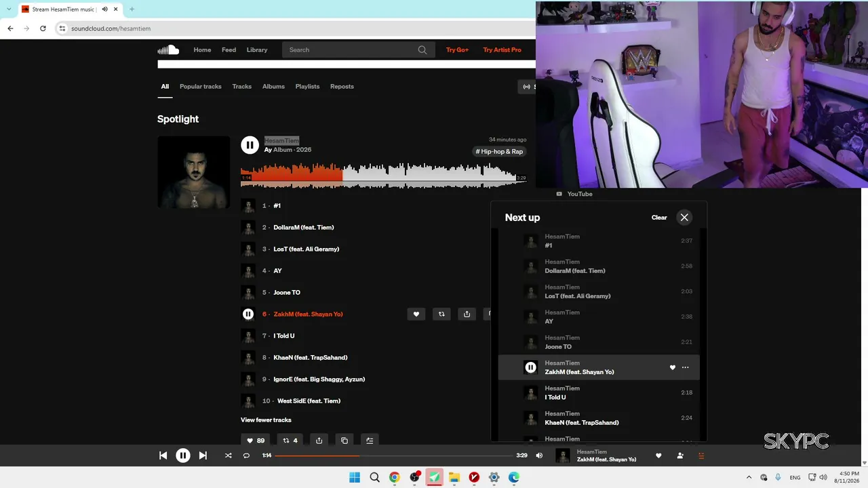Clear the Next up queue
Image resolution: width=868 pixels, height=488 pixels.
tap(659, 218)
